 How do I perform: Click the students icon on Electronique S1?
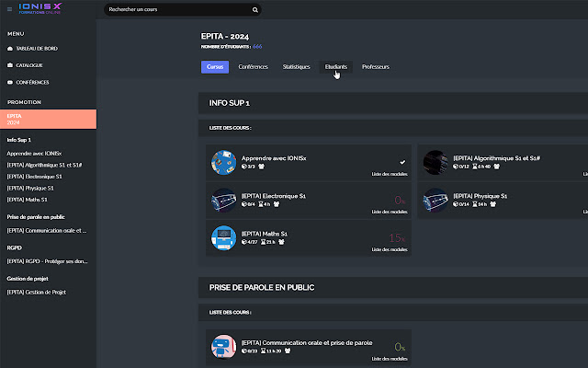coord(277,204)
